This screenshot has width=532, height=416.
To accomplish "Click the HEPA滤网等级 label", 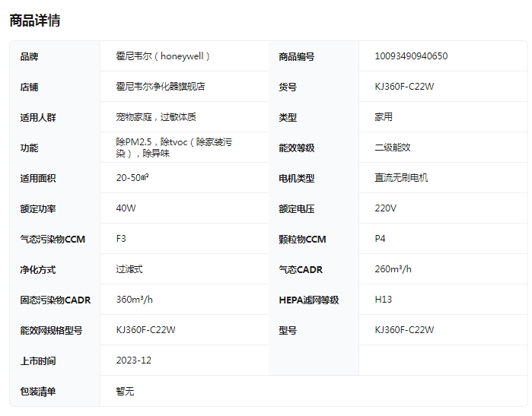I will pyautogui.click(x=309, y=300).
